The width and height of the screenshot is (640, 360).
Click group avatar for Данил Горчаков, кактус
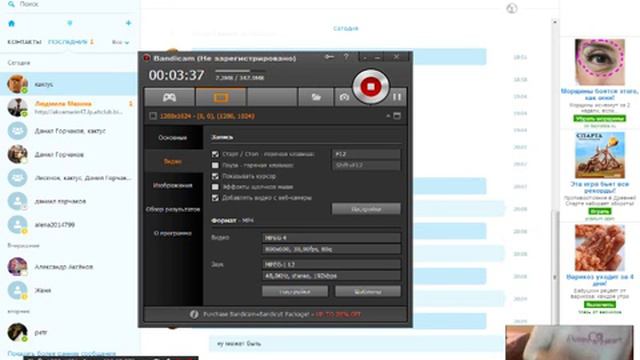tap(18, 131)
